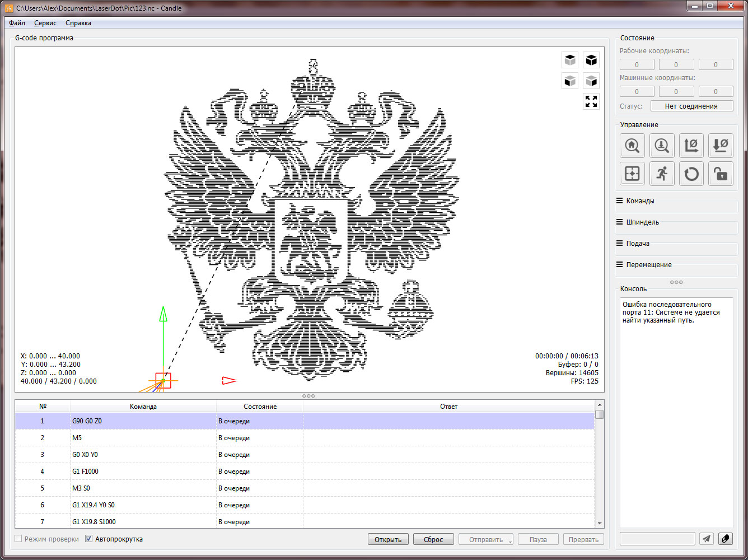Switch to top view using black-top cube
The image size is (748, 560).
tap(570, 60)
